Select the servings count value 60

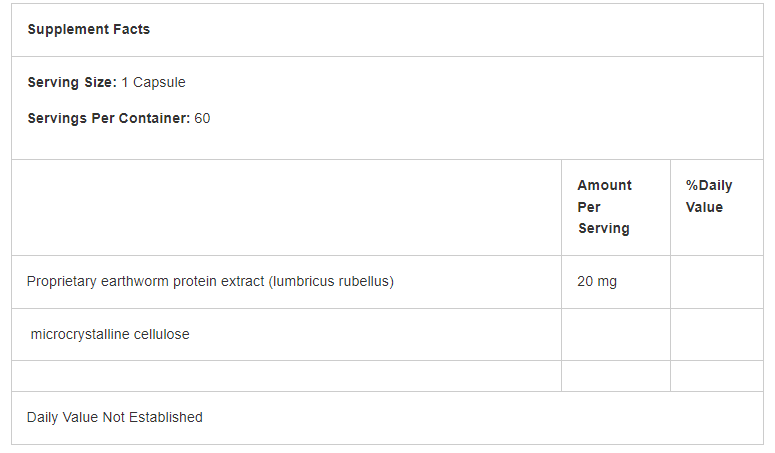pyautogui.click(x=202, y=118)
